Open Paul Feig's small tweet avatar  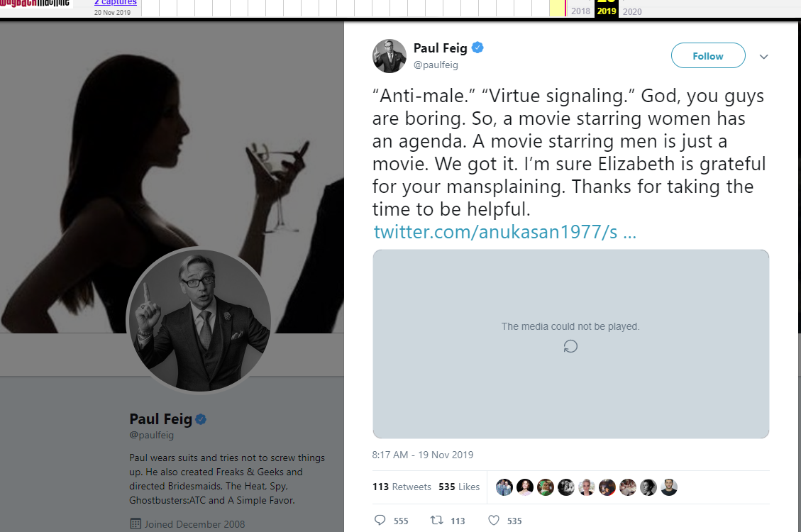(x=390, y=56)
